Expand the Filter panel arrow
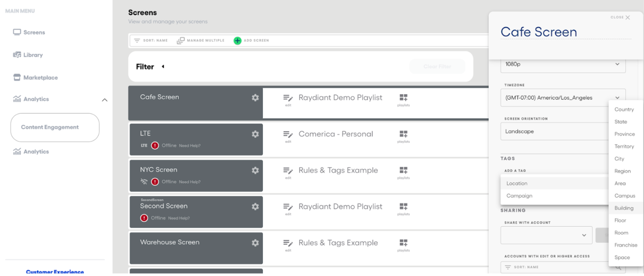The image size is (644, 276). pyautogui.click(x=163, y=67)
